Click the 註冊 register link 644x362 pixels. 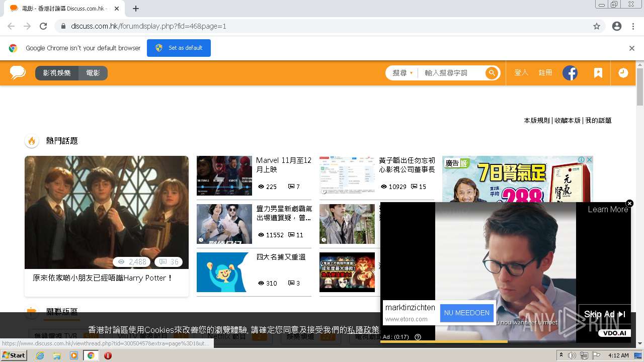coord(545,72)
